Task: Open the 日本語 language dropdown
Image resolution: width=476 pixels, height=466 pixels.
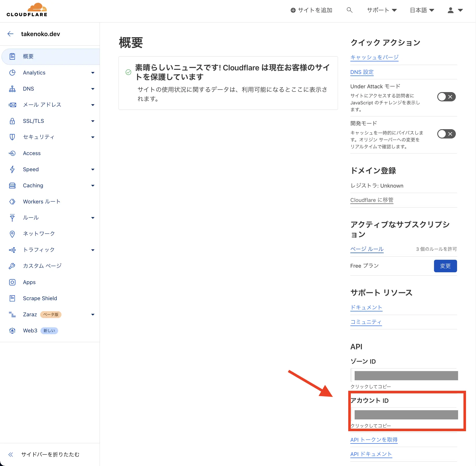Action: (x=421, y=10)
